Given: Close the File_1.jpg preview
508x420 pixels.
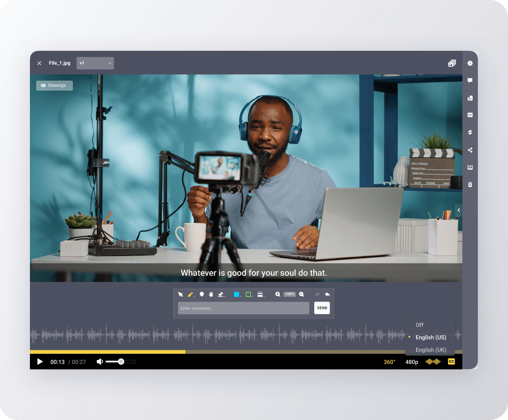Looking at the screenshot, I should [x=39, y=63].
